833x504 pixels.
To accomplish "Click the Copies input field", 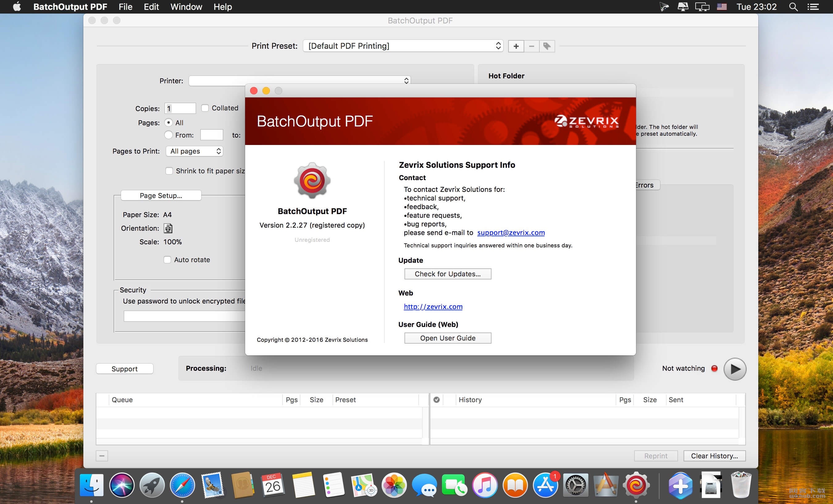I will (x=180, y=108).
